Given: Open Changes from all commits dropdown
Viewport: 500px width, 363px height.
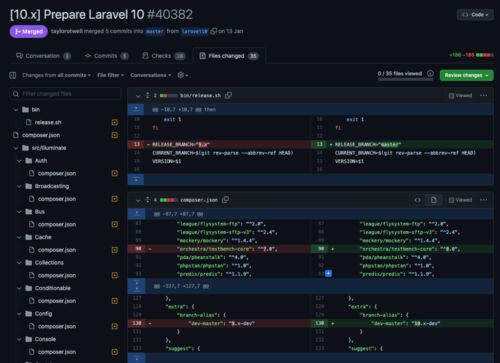Looking at the screenshot, I should tap(56, 75).
